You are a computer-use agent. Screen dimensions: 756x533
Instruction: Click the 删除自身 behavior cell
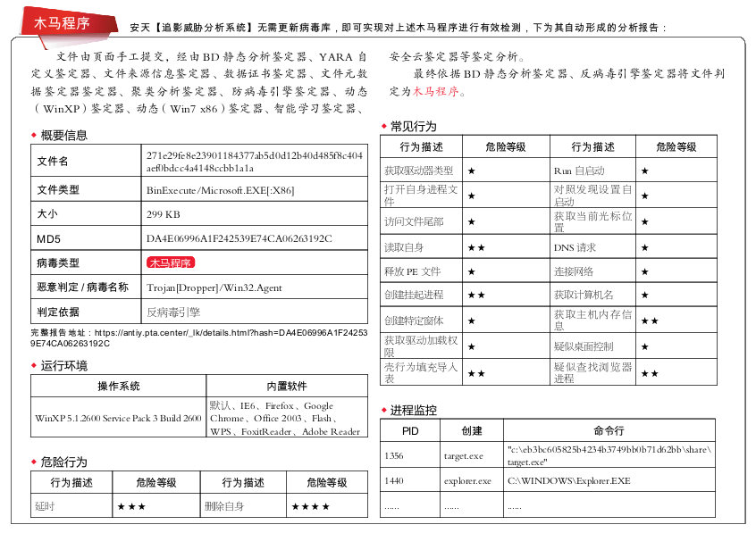243,506
